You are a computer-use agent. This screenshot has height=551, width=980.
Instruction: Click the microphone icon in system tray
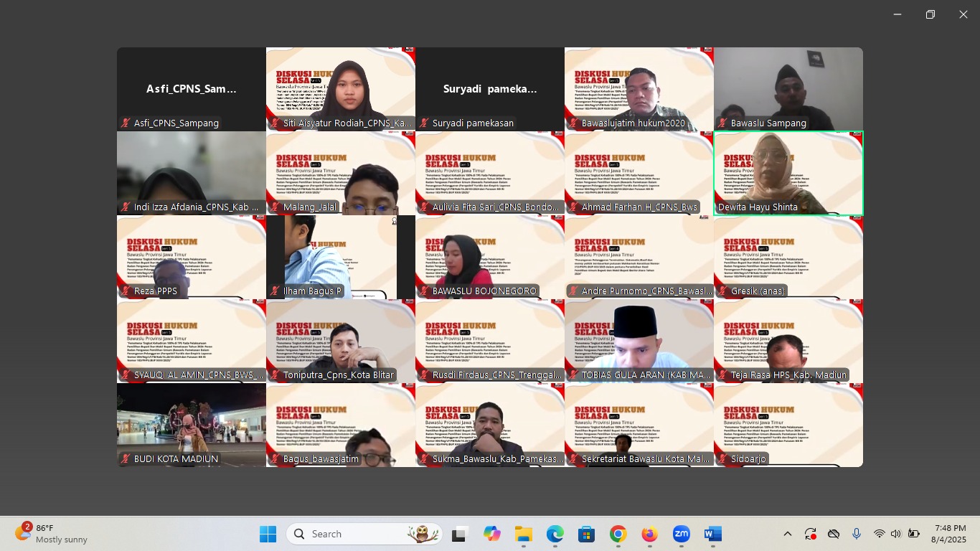(x=856, y=534)
